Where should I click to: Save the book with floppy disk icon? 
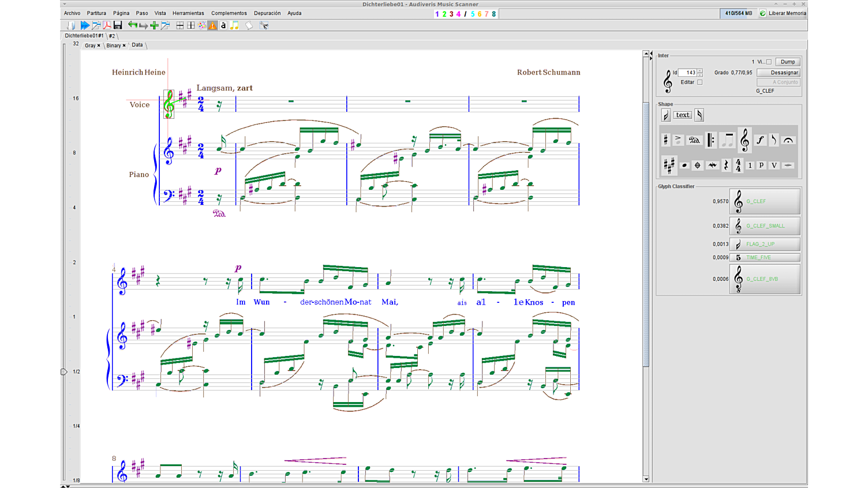coord(118,25)
